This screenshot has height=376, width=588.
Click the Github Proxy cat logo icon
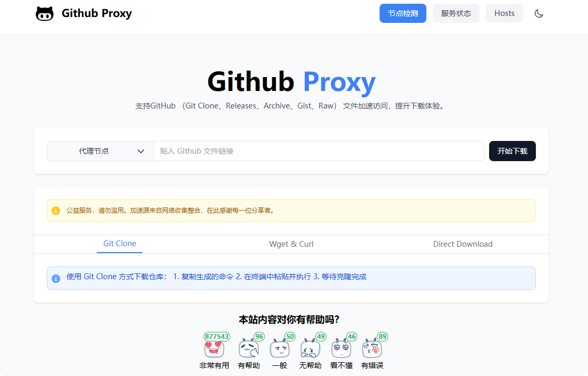pos(45,13)
